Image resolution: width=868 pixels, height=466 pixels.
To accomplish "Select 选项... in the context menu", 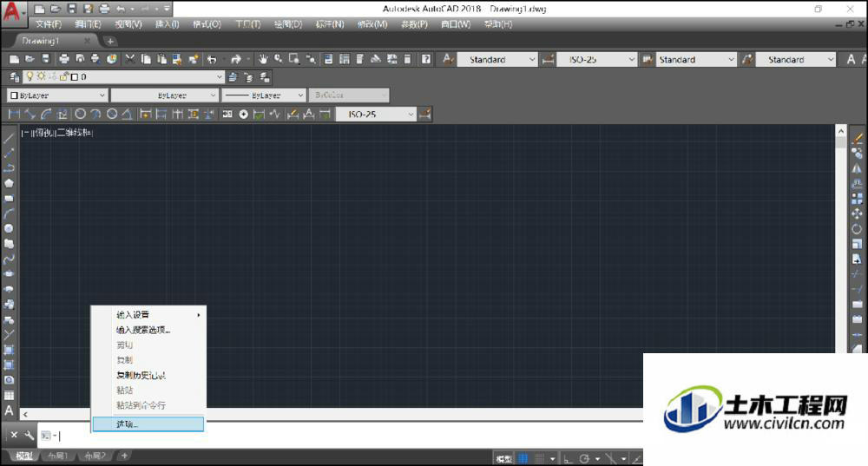I will point(148,424).
